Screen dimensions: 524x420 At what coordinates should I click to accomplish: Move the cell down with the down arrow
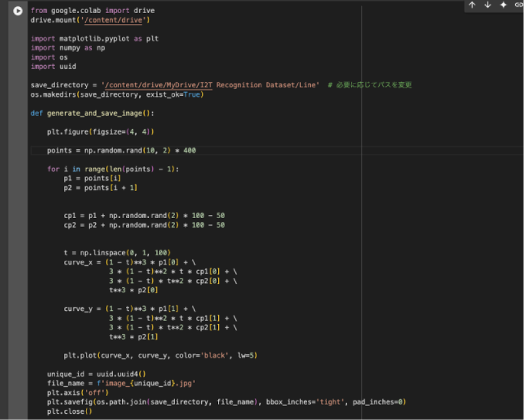[488, 4]
